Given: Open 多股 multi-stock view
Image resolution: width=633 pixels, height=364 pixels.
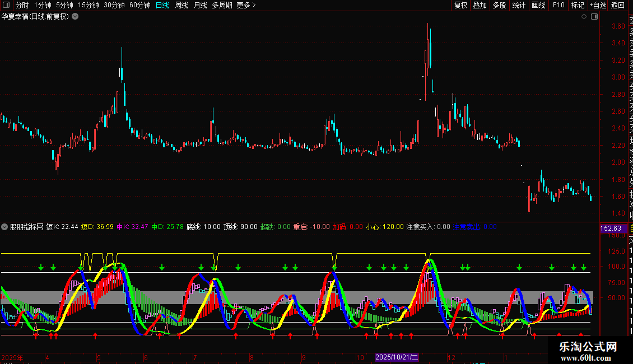Looking at the screenshot, I should [x=499, y=5].
